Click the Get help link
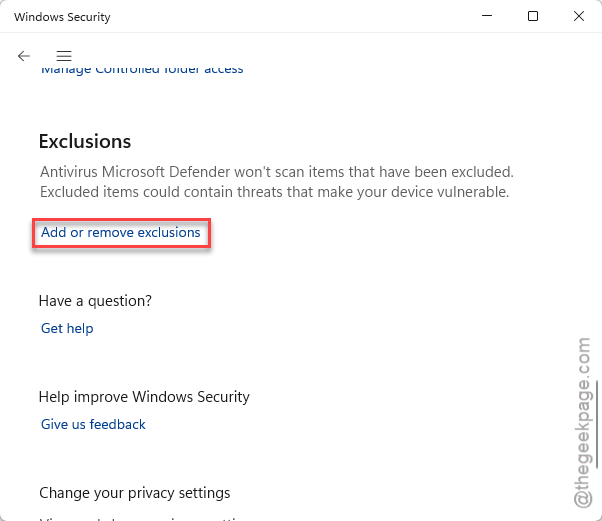The height and width of the screenshot is (521, 602). click(x=67, y=329)
